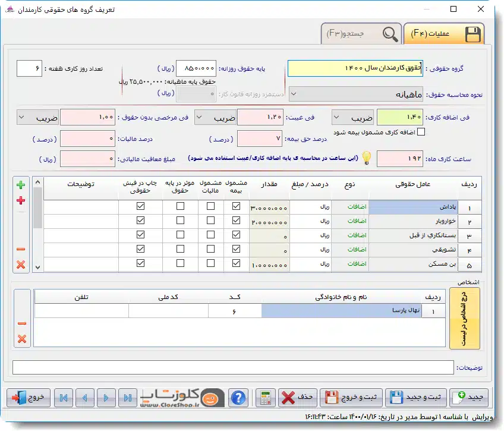Select بن مسکن row name cell

click(x=413, y=264)
